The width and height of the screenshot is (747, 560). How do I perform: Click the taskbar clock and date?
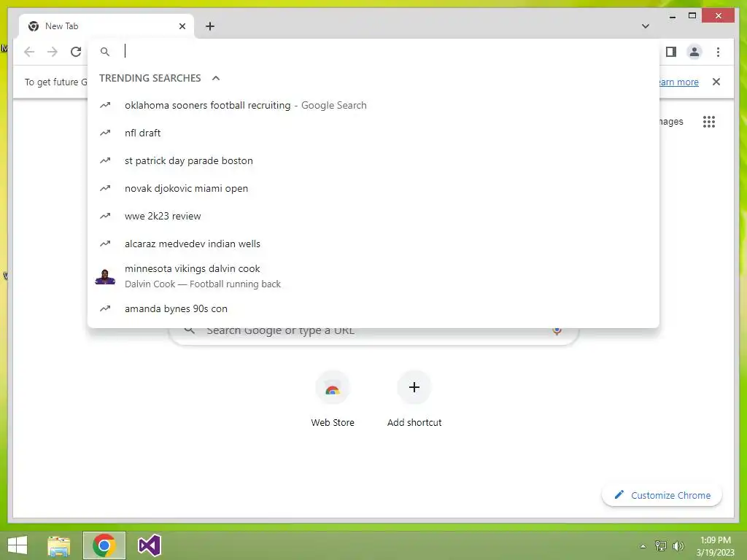(715, 546)
